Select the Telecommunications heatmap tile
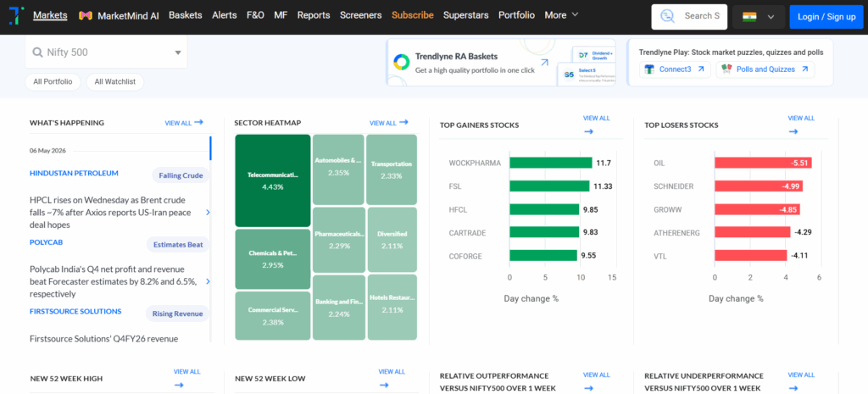This screenshot has width=868, height=394. tap(273, 180)
